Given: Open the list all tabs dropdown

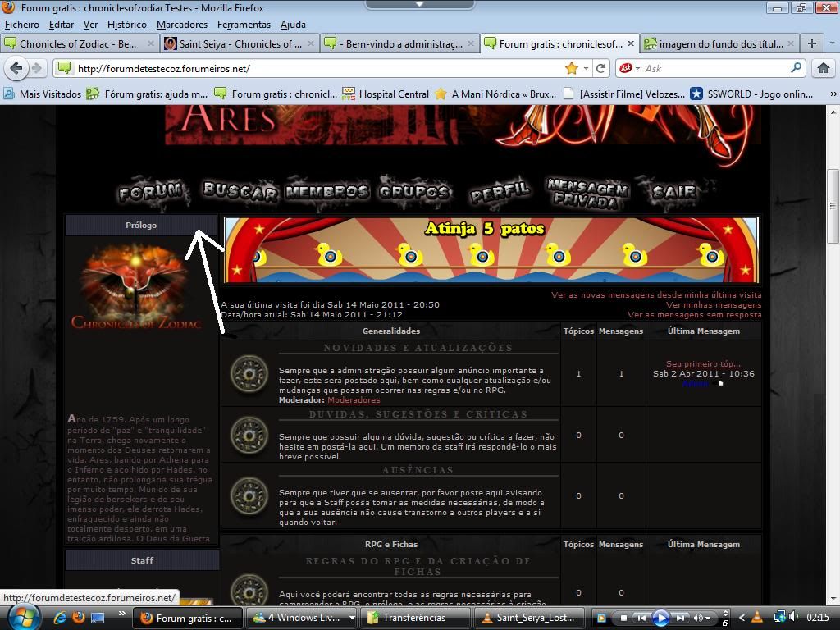Looking at the screenshot, I should pos(832,43).
